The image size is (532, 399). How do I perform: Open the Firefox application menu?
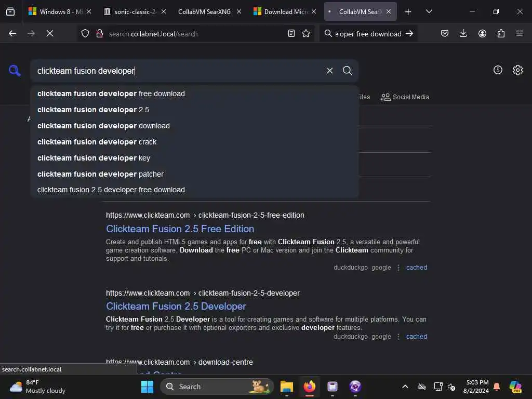click(x=520, y=33)
